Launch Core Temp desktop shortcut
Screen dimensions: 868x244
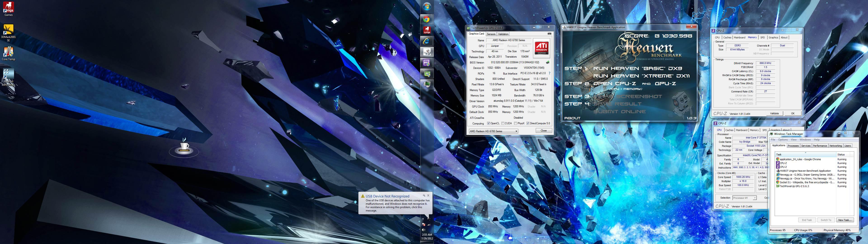coord(8,54)
